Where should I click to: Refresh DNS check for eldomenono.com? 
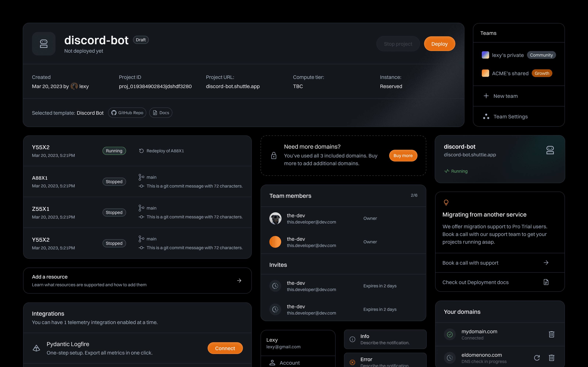[x=537, y=357]
